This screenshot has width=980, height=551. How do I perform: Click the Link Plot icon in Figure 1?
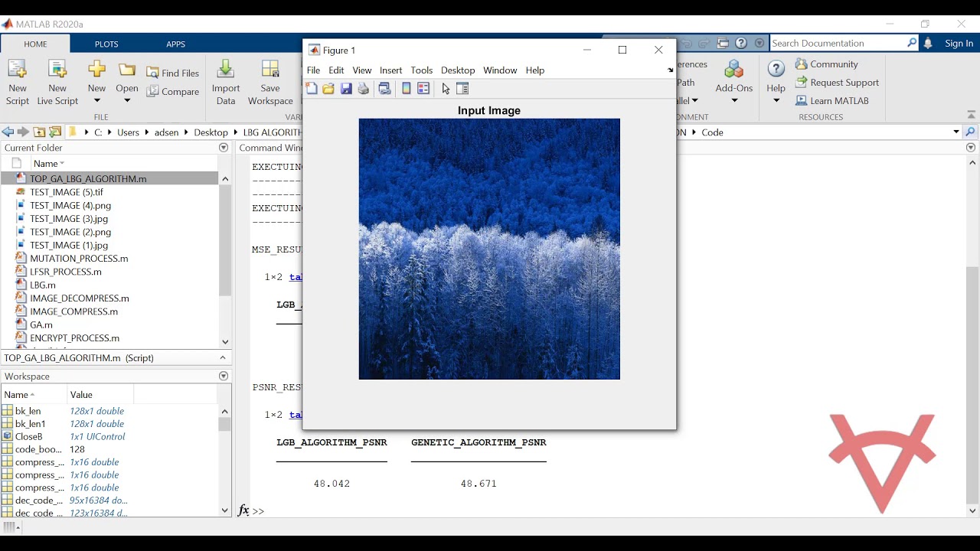pyautogui.click(x=385, y=89)
